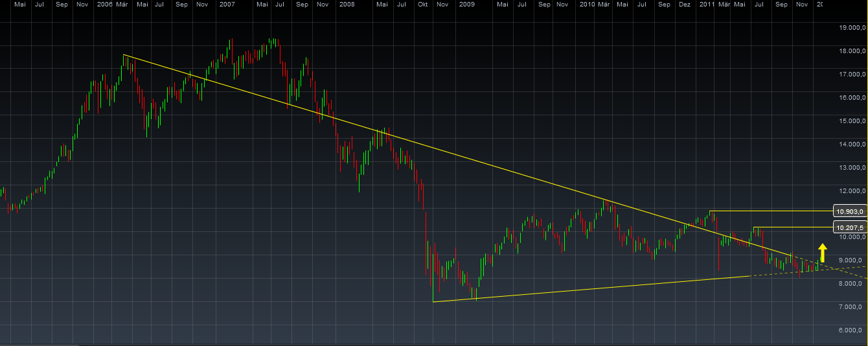Select the 15.000,0 price axis value
The width and height of the screenshot is (868, 346).
click(852, 121)
